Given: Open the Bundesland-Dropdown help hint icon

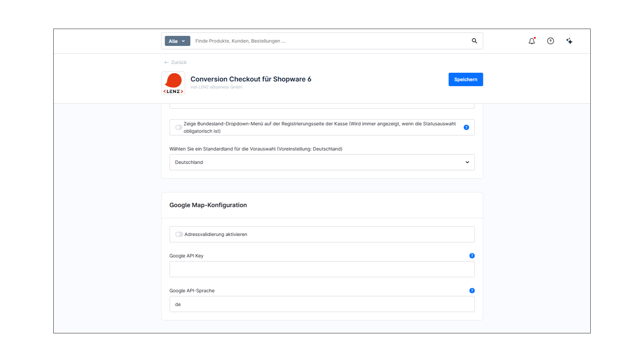Looking at the screenshot, I should [466, 127].
